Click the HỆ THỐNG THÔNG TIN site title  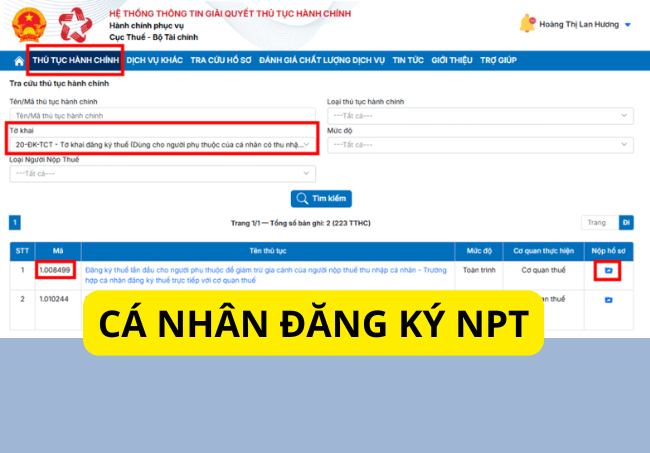[x=230, y=14]
